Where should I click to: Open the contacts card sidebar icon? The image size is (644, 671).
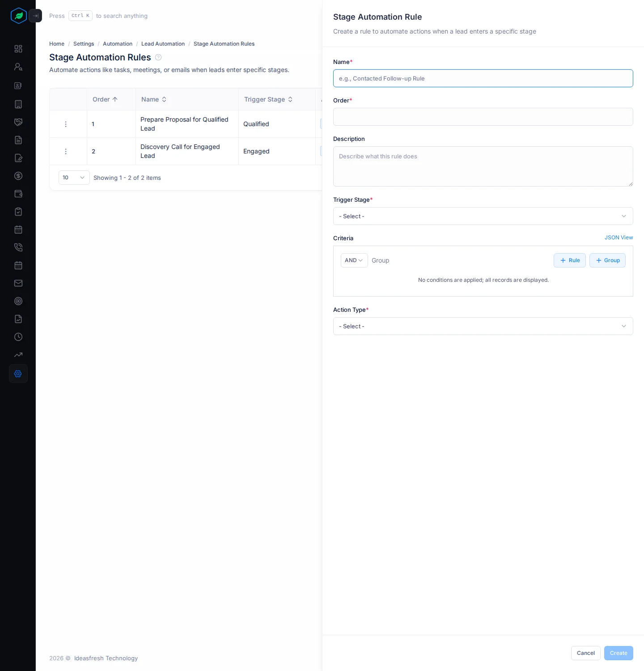(x=18, y=85)
